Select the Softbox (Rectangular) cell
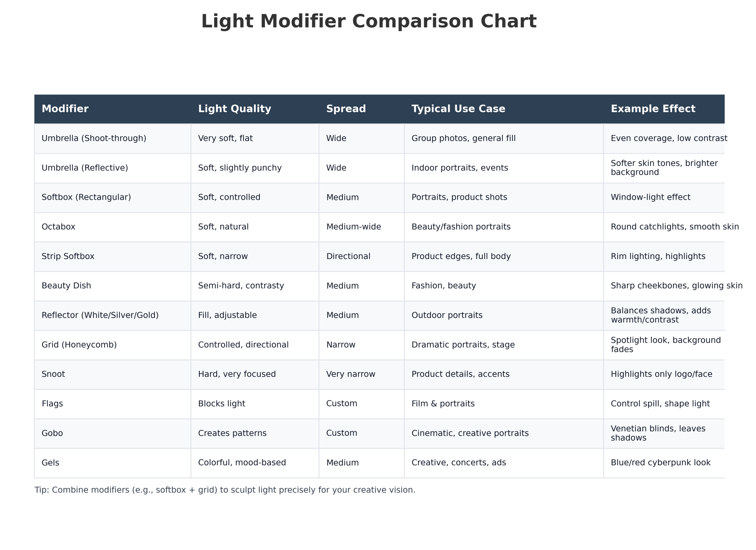Screen dimensions: 756x550 (86, 197)
